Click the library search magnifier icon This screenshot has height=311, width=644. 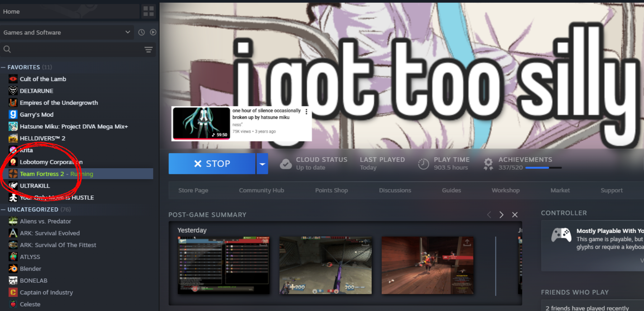pyautogui.click(x=7, y=49)
